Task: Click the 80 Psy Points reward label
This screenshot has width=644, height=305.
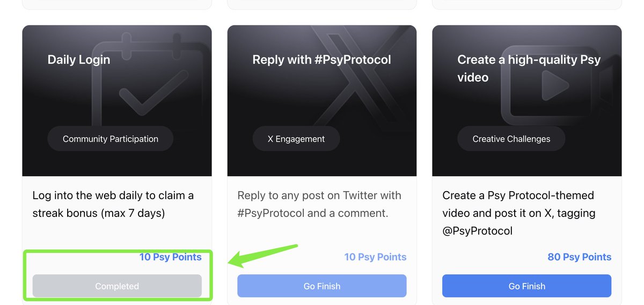Action: 579,257
